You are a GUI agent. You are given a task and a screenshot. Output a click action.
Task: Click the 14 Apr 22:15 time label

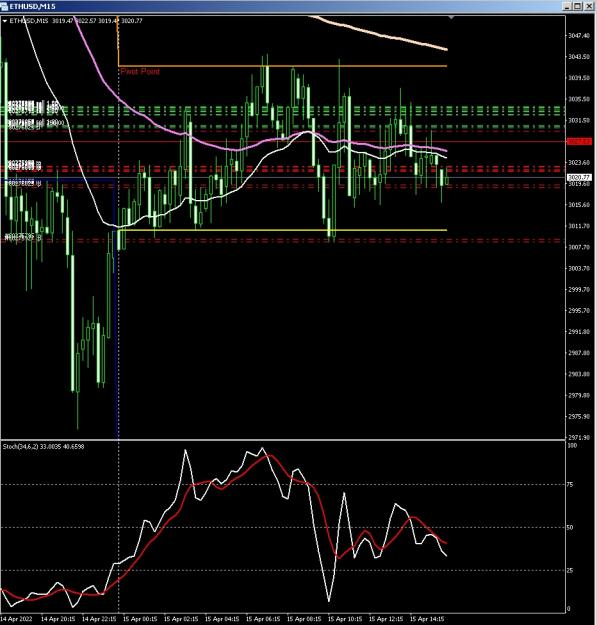[99, 619]
